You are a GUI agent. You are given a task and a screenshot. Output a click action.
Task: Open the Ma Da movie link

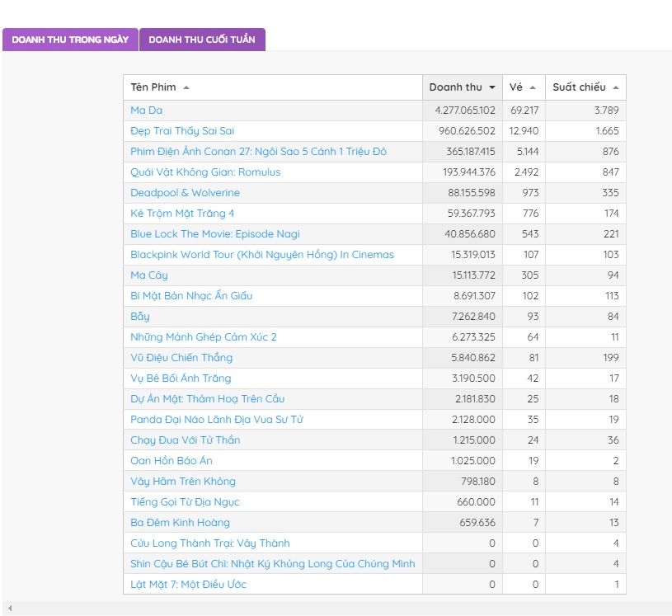(x=146, y=111)
